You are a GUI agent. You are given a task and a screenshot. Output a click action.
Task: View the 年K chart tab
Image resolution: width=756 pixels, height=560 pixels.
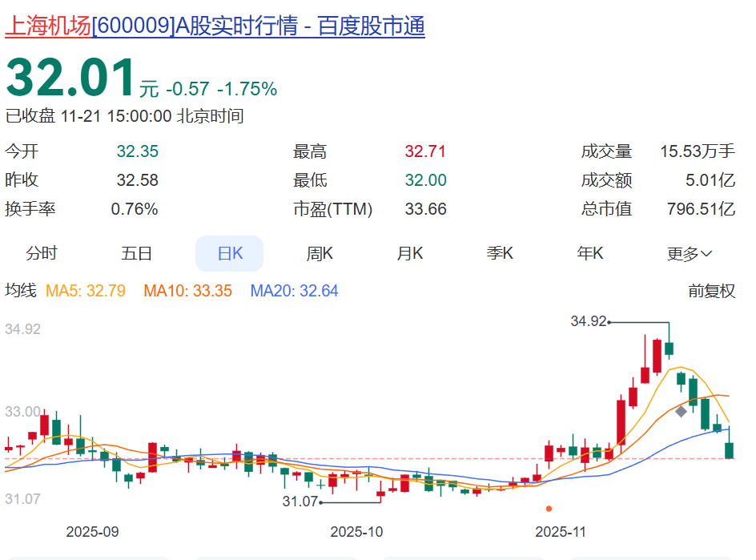590,253
